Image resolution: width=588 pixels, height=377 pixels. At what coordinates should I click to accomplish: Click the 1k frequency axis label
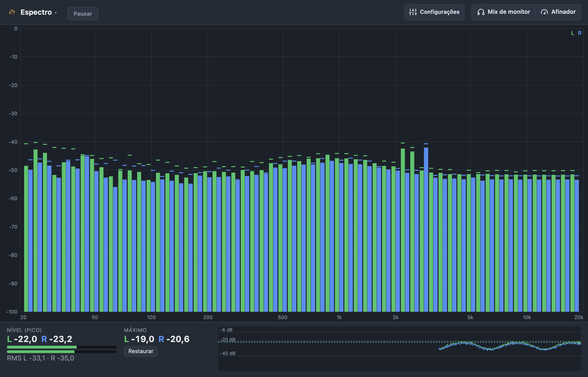(339, 317)
